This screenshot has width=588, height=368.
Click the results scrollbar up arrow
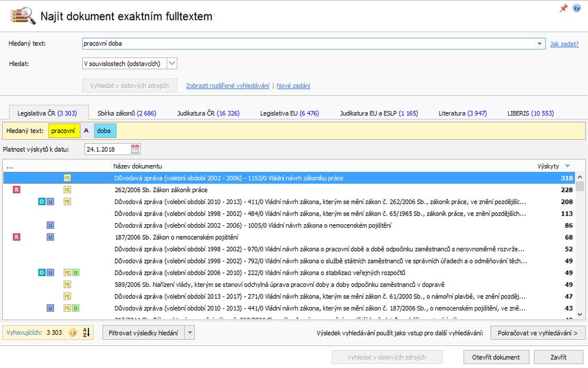click(x=580, y=177)
